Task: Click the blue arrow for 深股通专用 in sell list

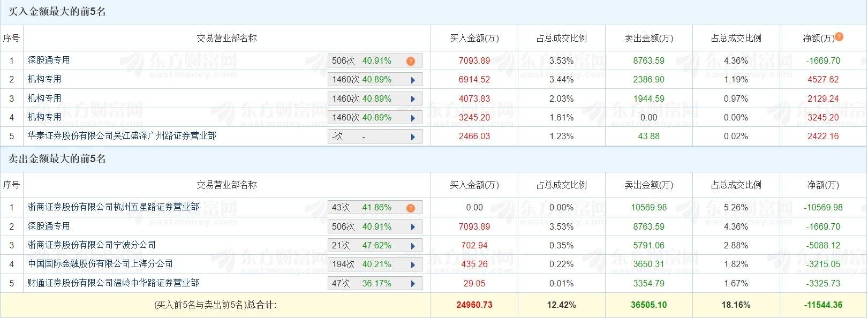Action: (413, 226)
